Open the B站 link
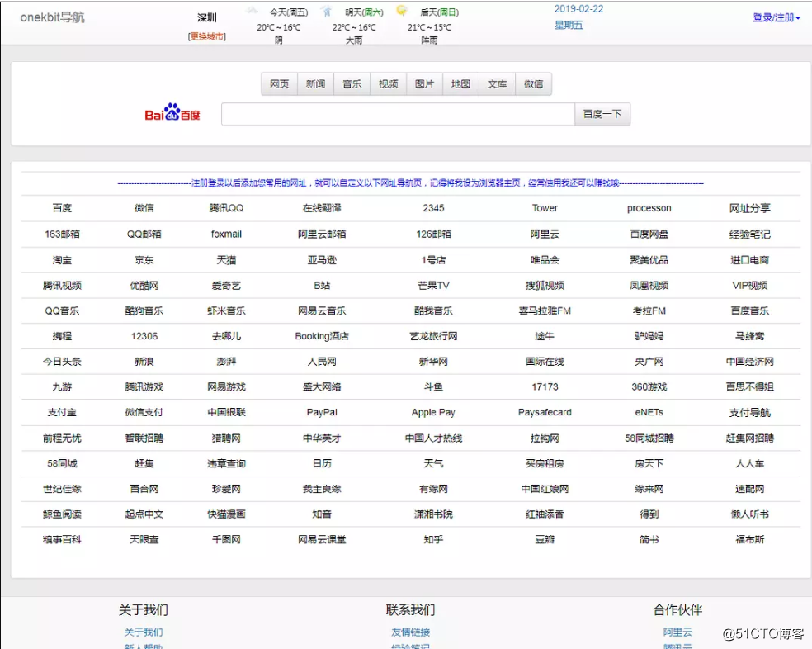Viewport: 812px width, 649px height. pos(322,285)
